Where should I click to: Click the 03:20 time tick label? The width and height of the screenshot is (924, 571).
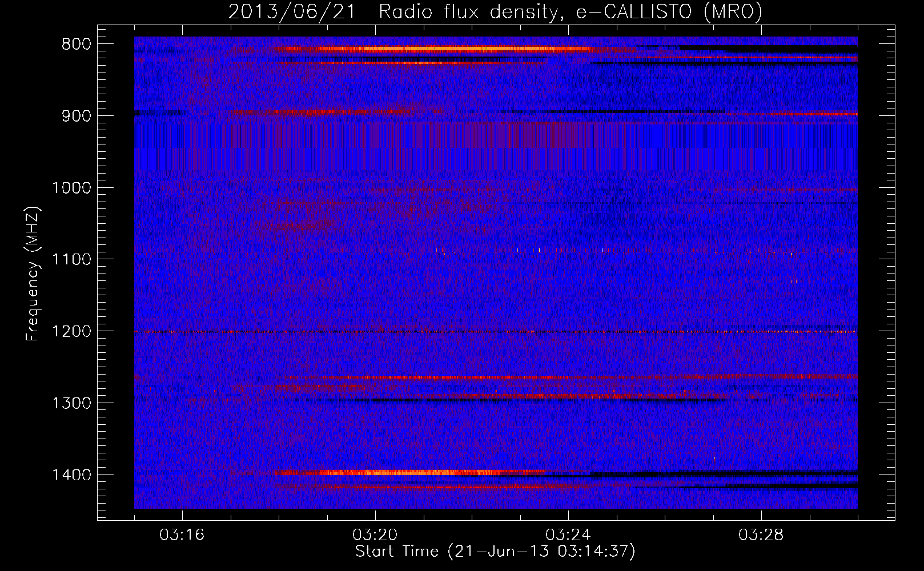point(375,535)
